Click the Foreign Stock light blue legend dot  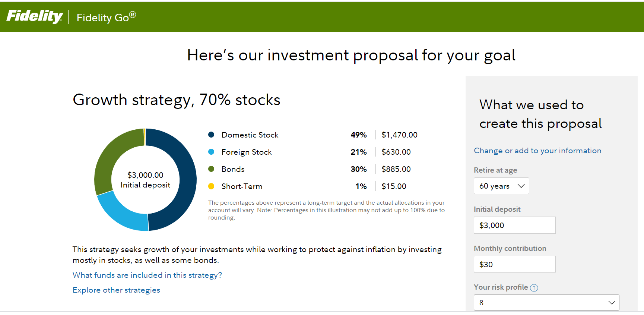[x=211, y=152]
